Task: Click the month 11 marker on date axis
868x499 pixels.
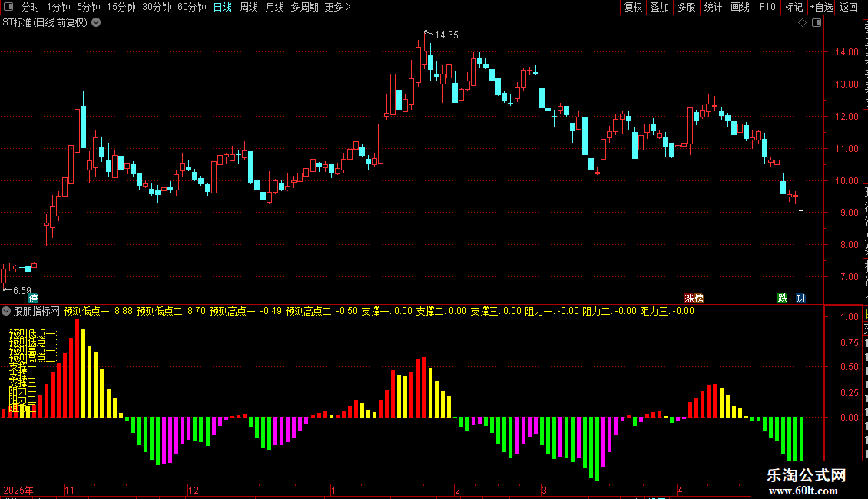Action: pos(69,490)
